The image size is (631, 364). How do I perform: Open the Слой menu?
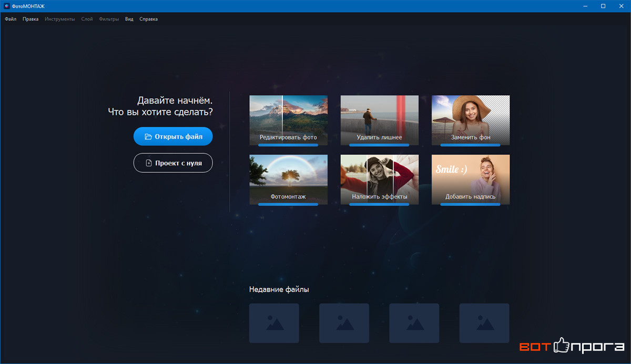click(x=87, y=19)
